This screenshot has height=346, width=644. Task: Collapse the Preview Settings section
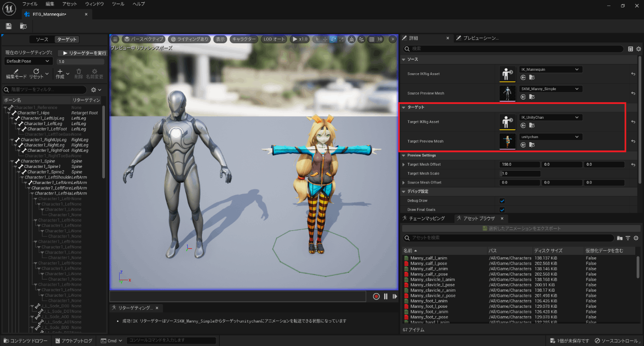point(403,156)
